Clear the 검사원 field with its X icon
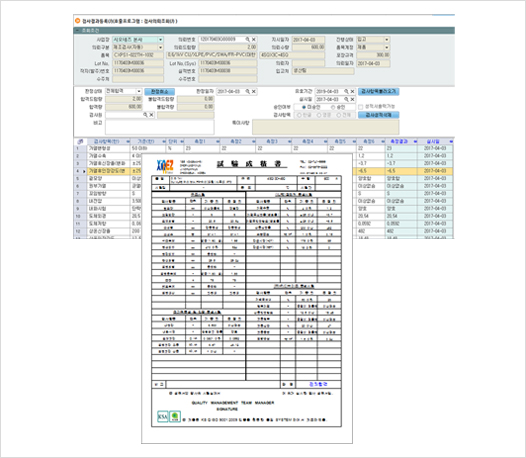The width and height of the screenshot is (526, 458). click(x=151, y=115)
